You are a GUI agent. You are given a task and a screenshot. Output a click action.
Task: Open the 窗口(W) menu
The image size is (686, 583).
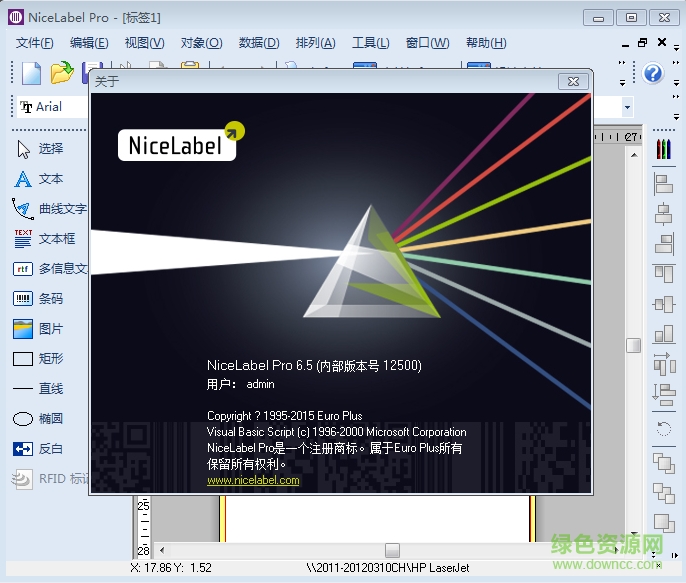[x=427, y=43]
